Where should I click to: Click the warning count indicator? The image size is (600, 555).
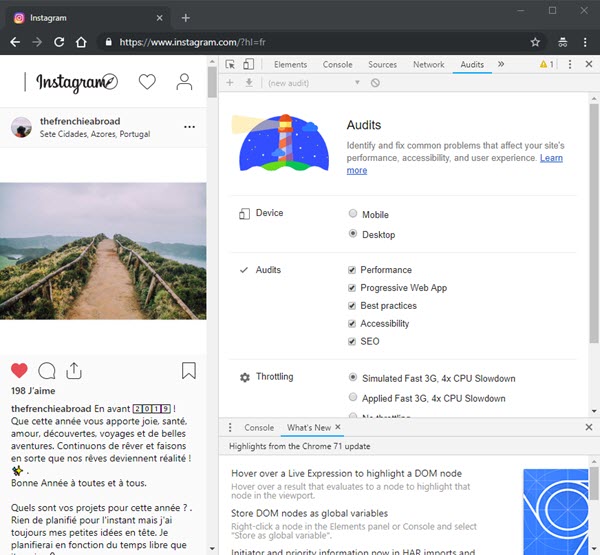click(546, 64)
